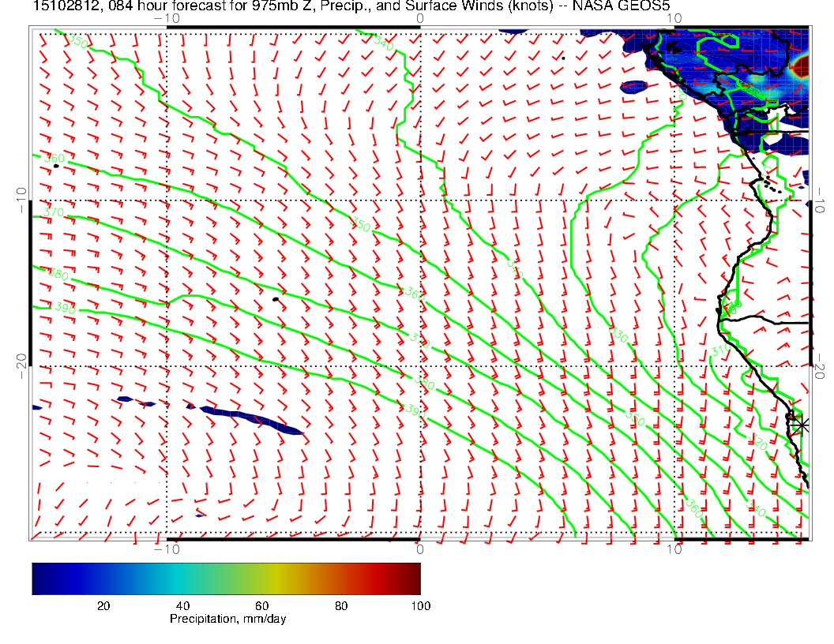Image resolution: width=834 pixels, height=644 pixels.
Task: Click the 20 tick label under the colorbar
Action: point(103,605)
